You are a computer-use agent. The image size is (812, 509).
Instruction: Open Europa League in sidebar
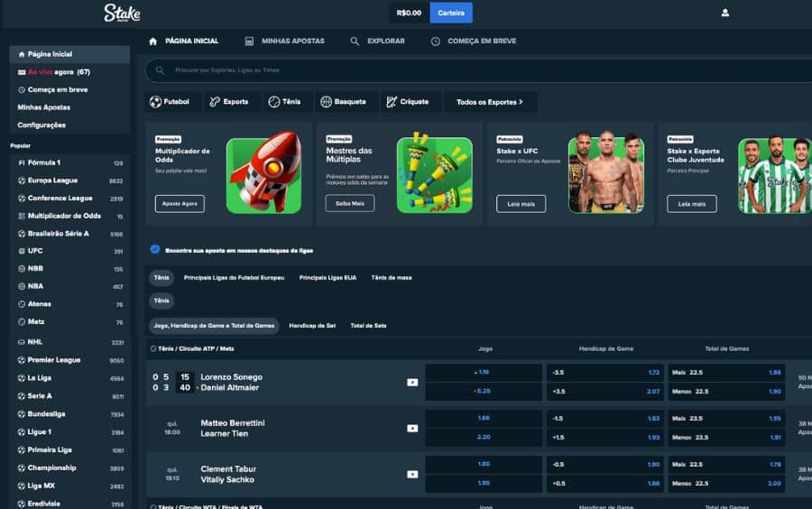tap(69, 180)
